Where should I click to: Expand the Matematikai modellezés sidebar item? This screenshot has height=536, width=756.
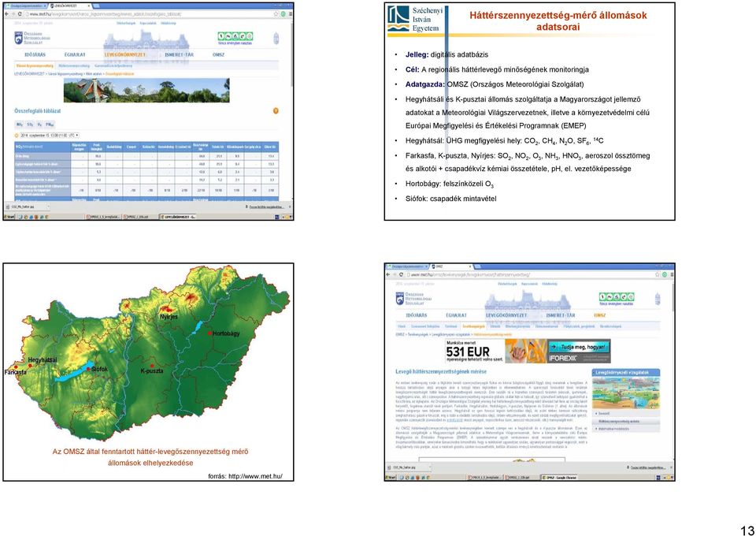coord(626,429)
